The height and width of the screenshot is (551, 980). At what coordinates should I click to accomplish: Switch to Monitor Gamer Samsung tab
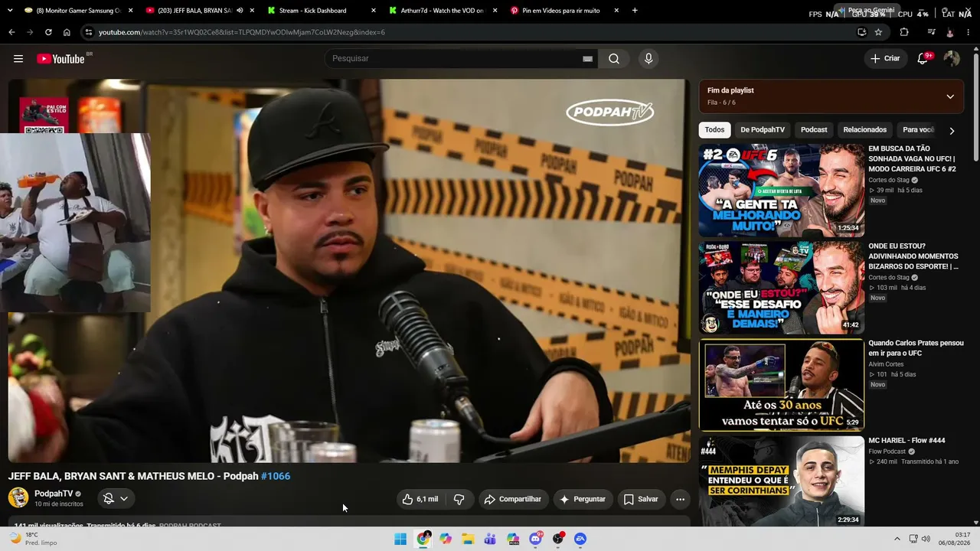click(77, 11)
